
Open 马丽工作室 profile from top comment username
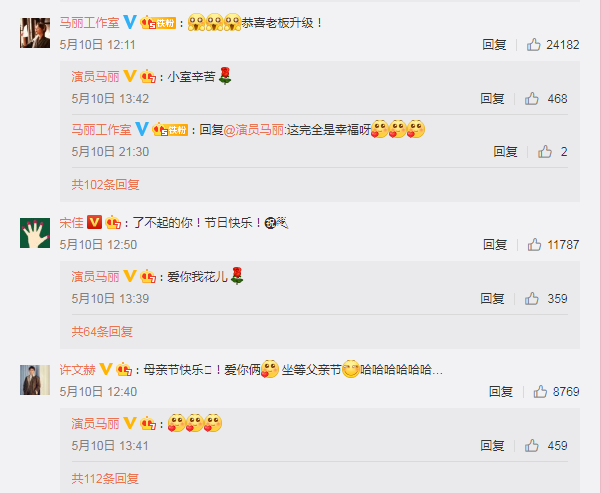(89, 23)
